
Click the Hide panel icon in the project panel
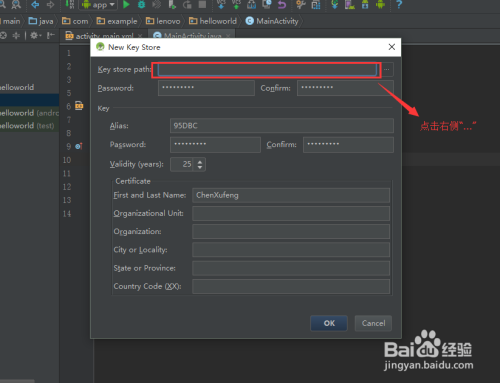(x=51, y=35)
